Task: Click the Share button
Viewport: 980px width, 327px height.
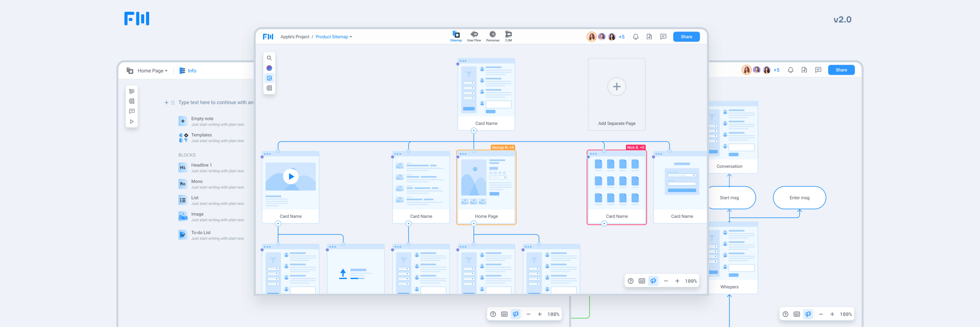Action: click(686, 37)
